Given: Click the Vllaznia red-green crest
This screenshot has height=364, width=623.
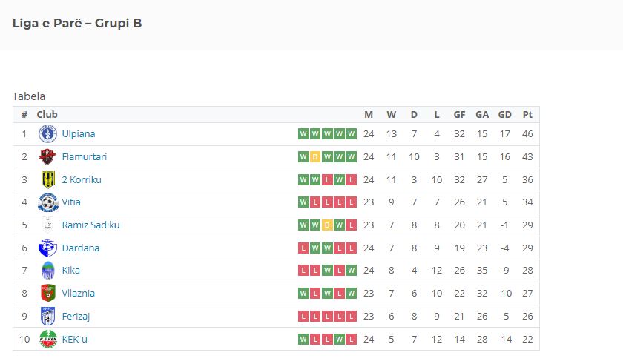Looking at the screenshot, I should tap(48, 294).
